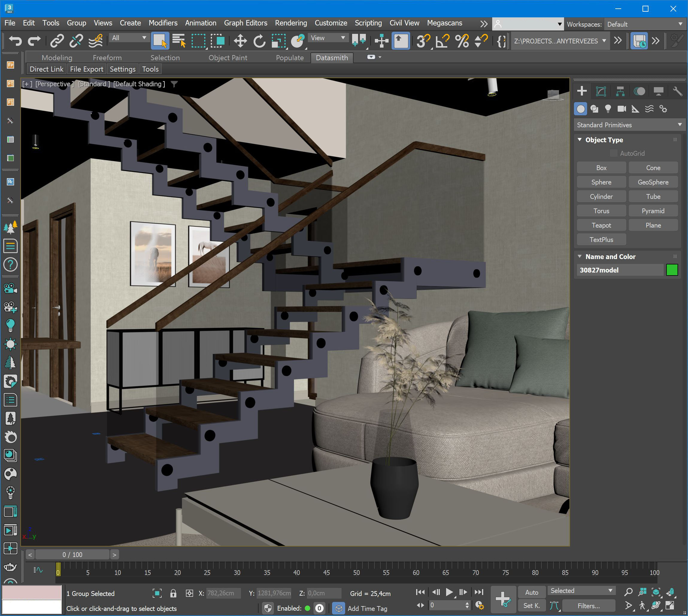This screenshot has height=616, width=688.
Task: Toggle the Selection Lock padlock
Action: (x=173, y=593)
